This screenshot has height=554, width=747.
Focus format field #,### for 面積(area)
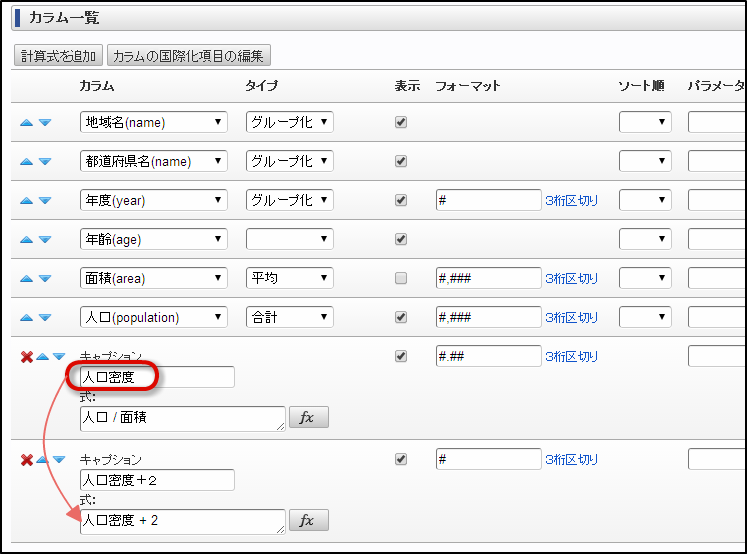pyautogui.click(x=488, y=278)
